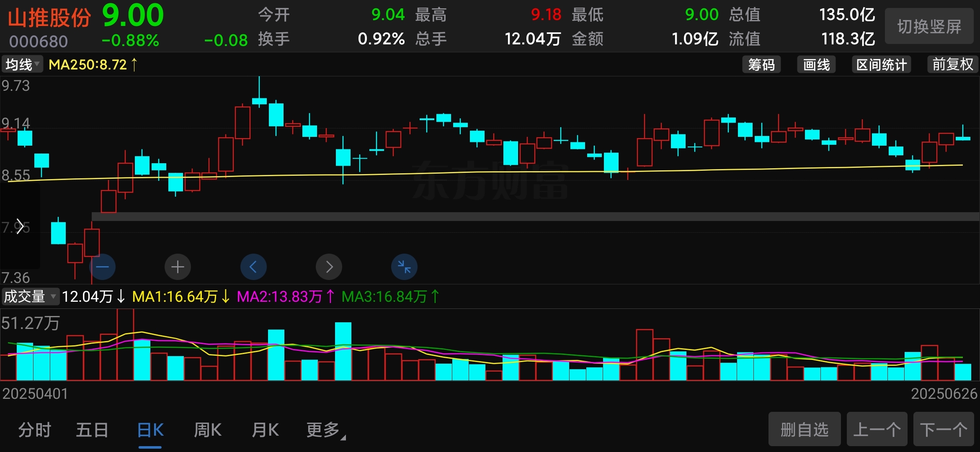
Task: Switch to the 分时 tab
Action: [x=35, y=430]
